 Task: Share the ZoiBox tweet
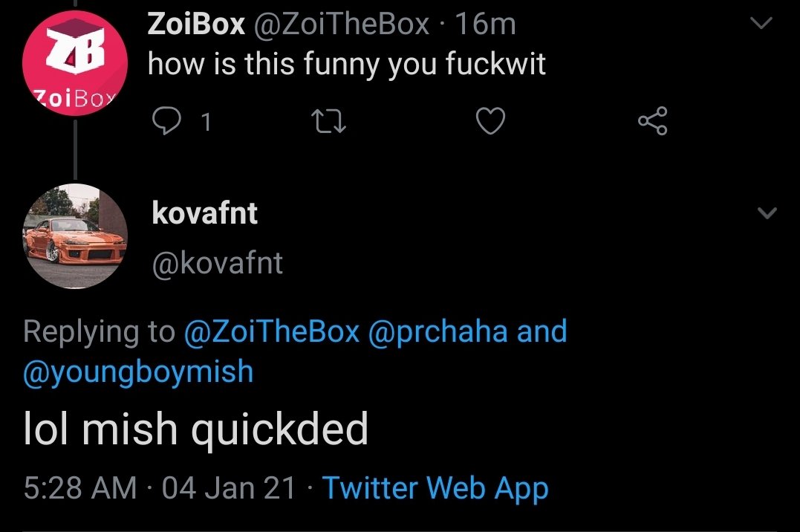[652, 122]
